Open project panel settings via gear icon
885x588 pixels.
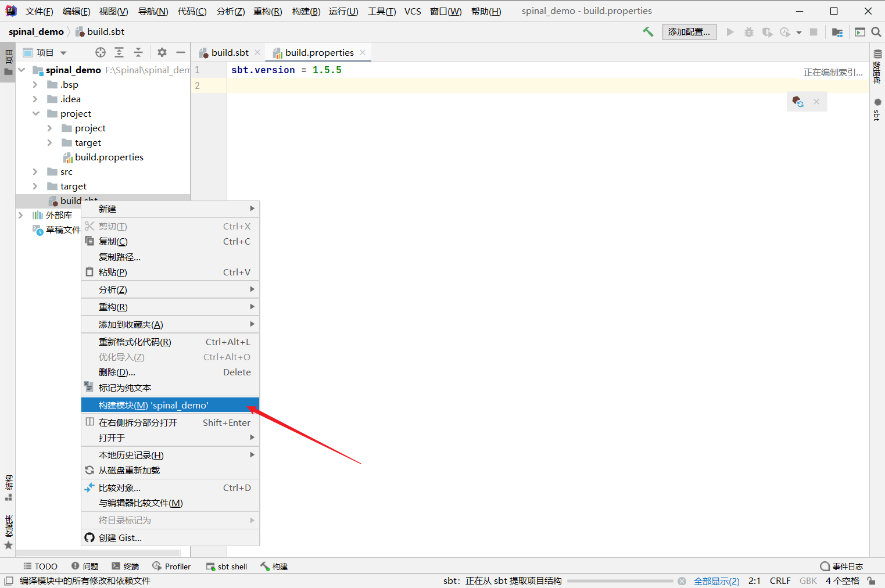point(162,52)
